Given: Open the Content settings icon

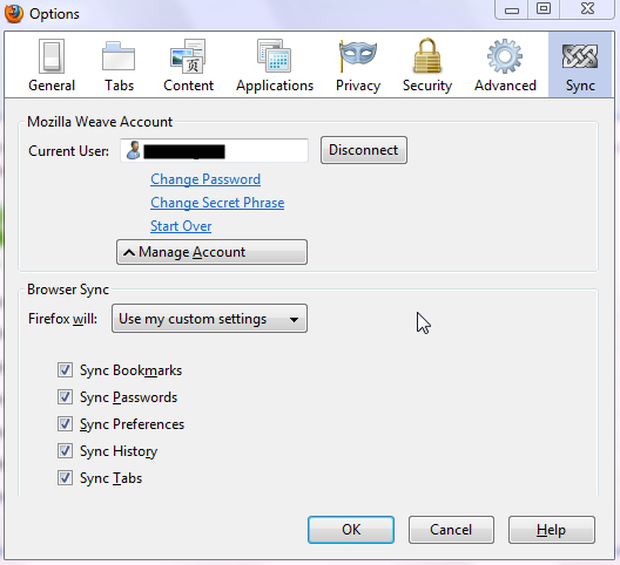Looking at the screenshot, I should pyautogui.click(x=188, y=57).
